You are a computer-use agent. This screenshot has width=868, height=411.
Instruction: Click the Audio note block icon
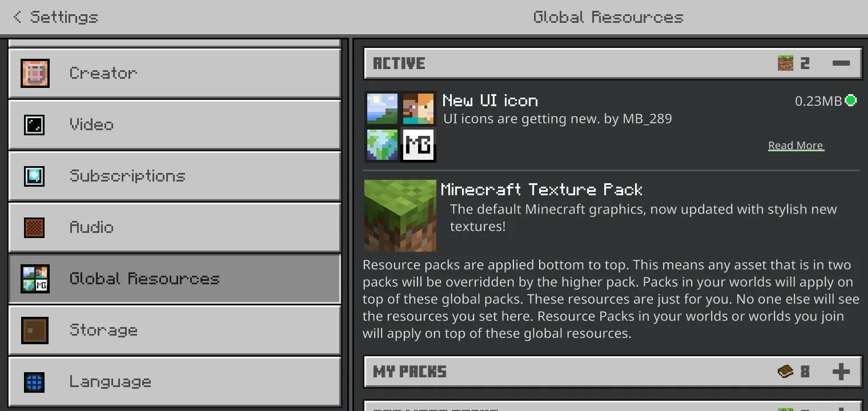pos(34,227)
